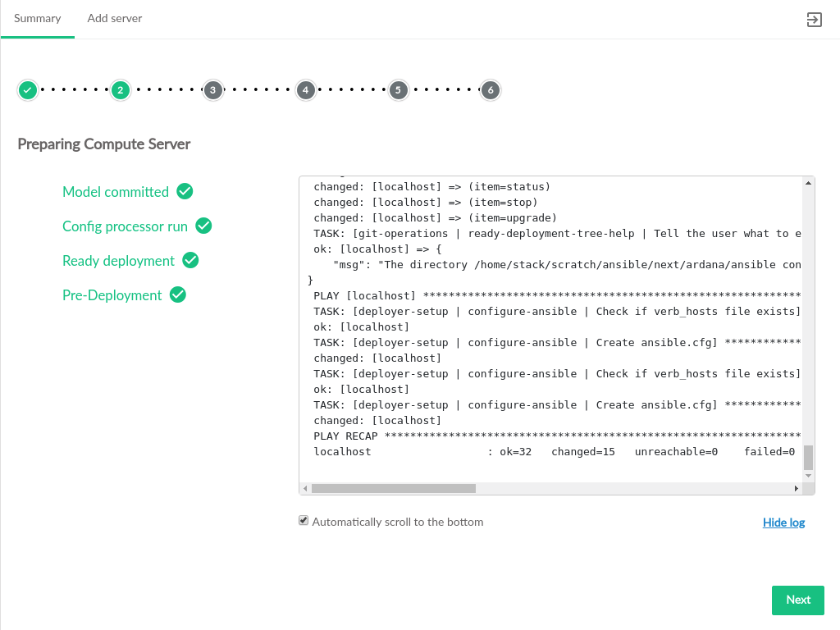The width and height of the screenshot is (840, 630).
Task: Toggle Automatically scroll to the bottom checkbox
Action: click(304, 521)
